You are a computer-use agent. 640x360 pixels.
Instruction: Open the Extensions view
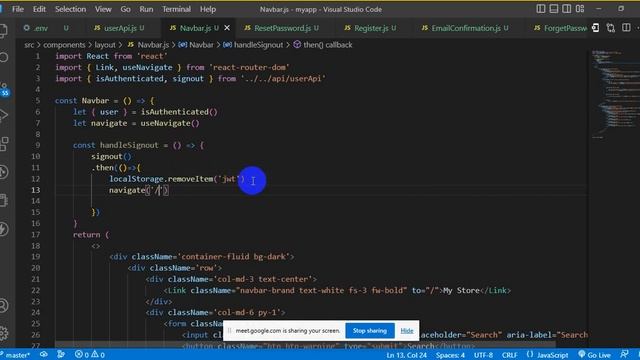[x=3, y=144]
